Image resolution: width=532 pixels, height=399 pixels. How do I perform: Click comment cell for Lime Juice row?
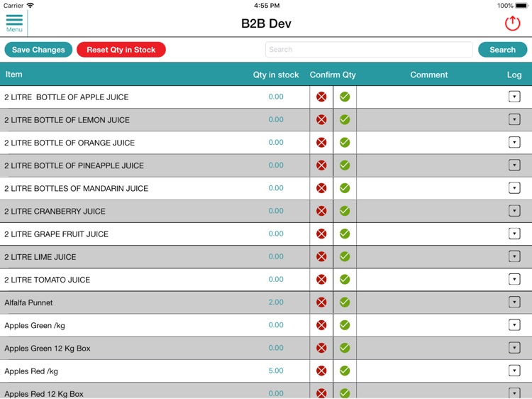click(429, 256)
